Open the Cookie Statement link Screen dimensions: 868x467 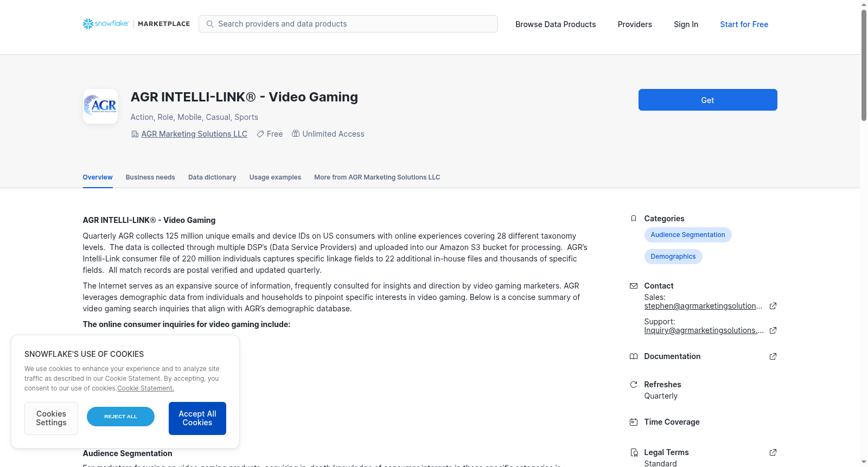coord(145,388)
